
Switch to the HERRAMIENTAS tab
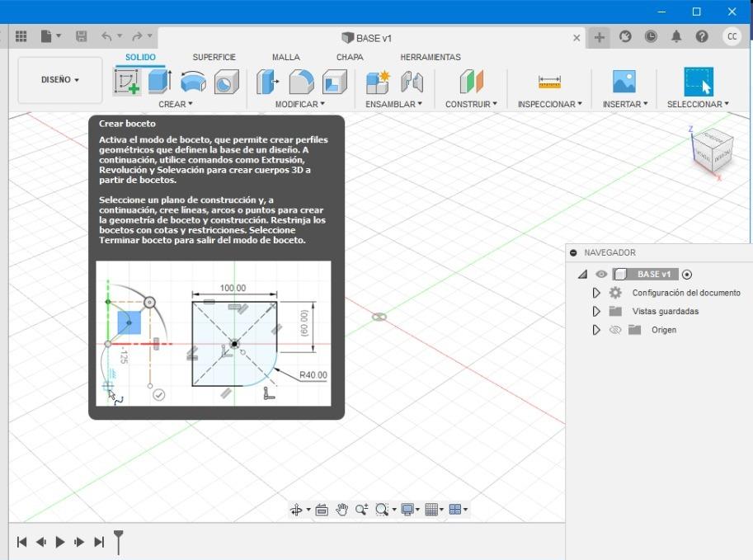[430, 57]
